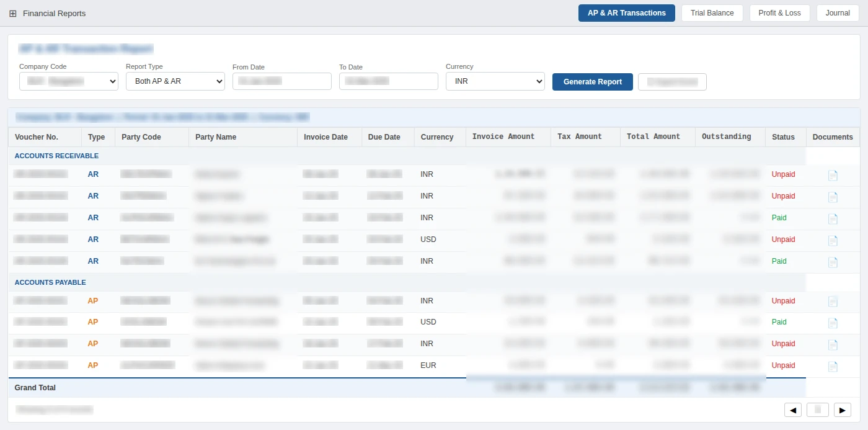Go to the next page with right arrow
This screenshot has height=430, width=868.
pyautogui.click(x=843, y=410)
